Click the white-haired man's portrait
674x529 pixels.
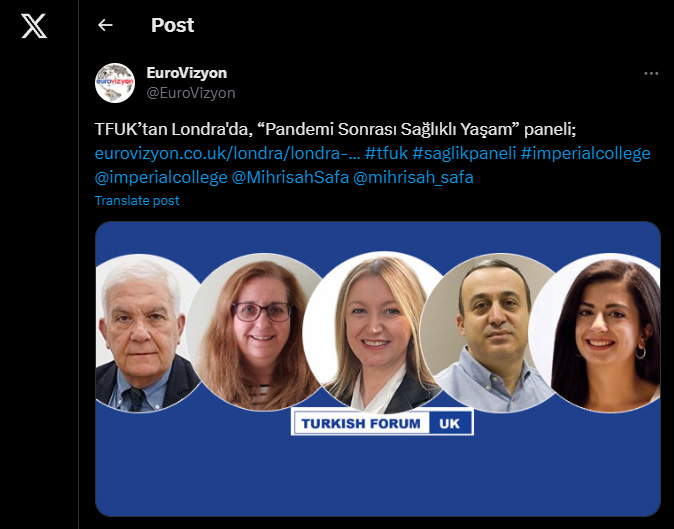click(144, 333)
